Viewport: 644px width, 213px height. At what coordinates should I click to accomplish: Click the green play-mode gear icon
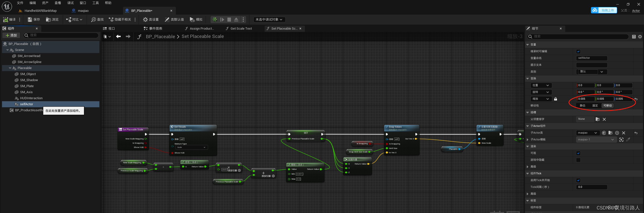tap(215, 20)
